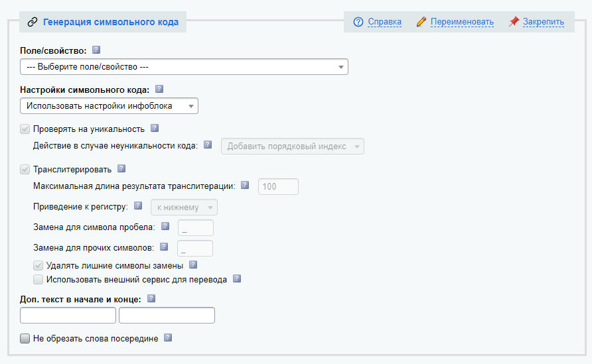The width and height of the screenshot is (592, 364).
Task: Click the pin icon next to Закрепить
Action: point(514,22)
